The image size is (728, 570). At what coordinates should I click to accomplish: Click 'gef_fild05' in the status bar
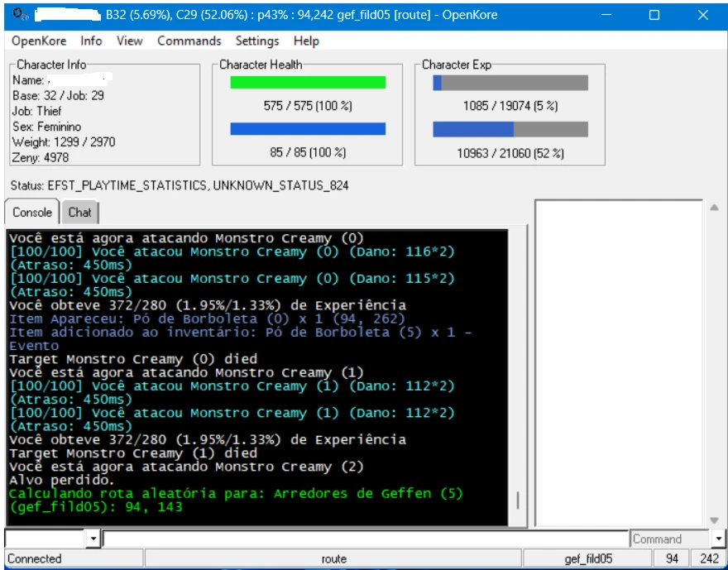pos(588,558)
